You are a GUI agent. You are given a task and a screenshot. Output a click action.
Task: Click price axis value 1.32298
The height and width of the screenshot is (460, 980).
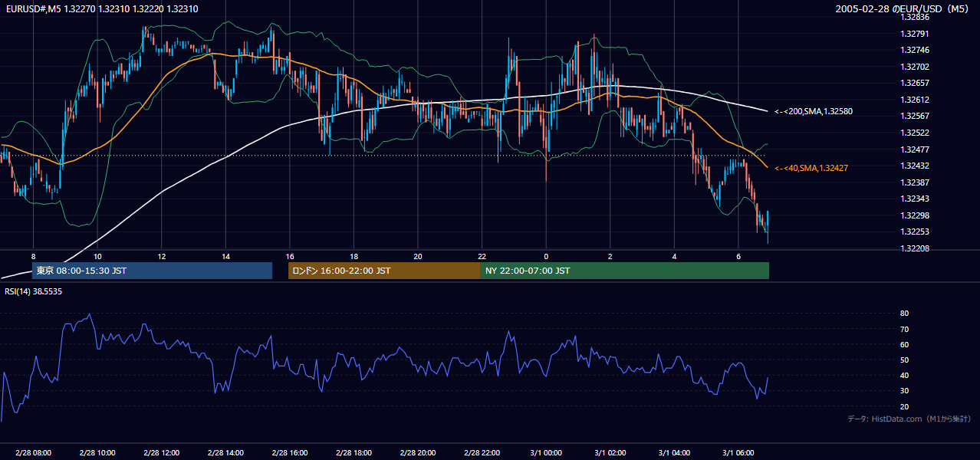click(x=915, y=216)
